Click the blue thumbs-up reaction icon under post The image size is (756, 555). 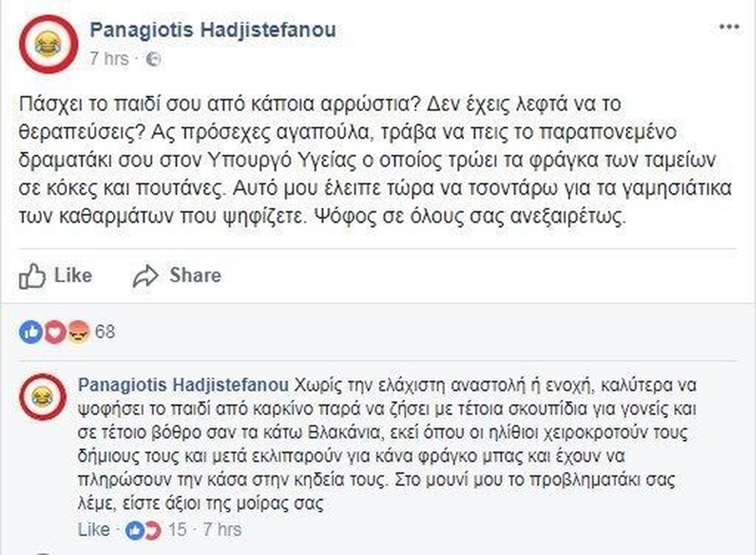pyautogui.click(x=30, y=332)
